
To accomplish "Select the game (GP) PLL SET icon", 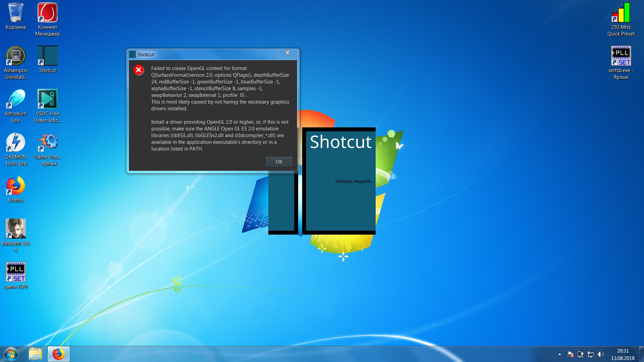I will coord(15,273).
